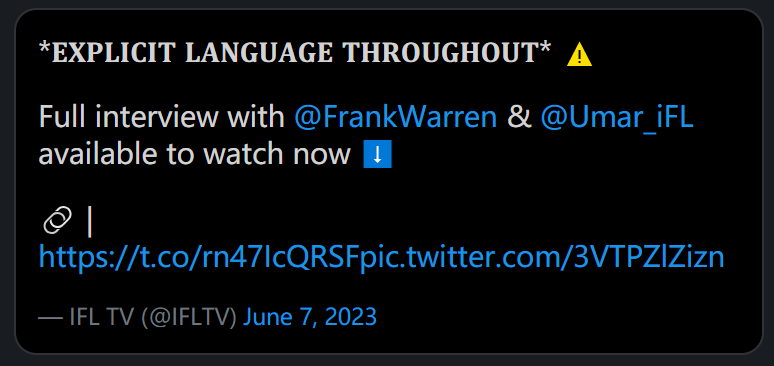
Task: Click the 'available to watch now' text
Action: (194, 155)
